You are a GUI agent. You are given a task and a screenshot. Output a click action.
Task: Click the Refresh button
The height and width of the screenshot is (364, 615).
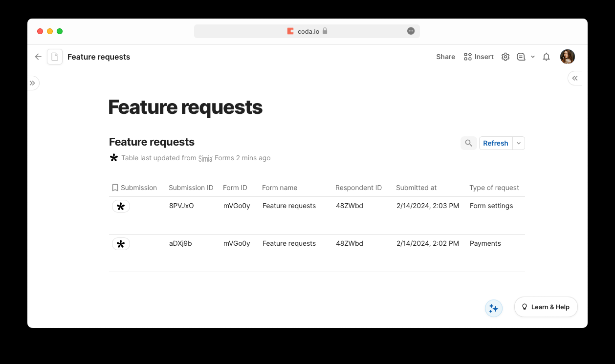tap(496, 143)
